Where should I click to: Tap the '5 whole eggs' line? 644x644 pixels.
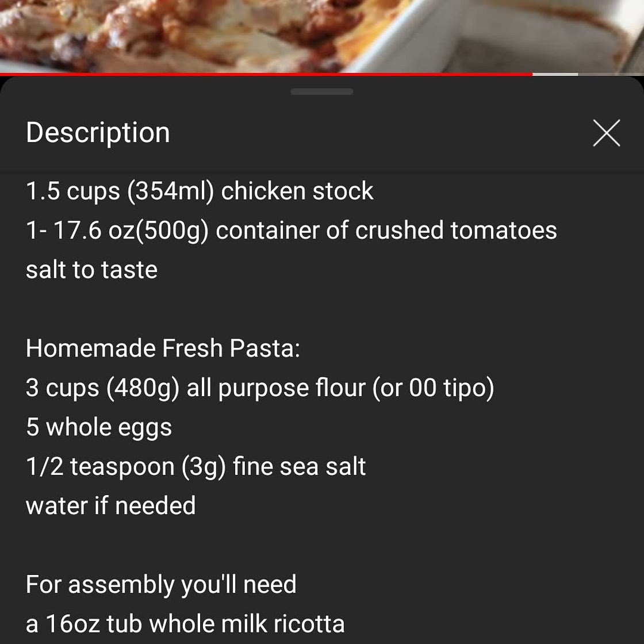tap(99, 428)
